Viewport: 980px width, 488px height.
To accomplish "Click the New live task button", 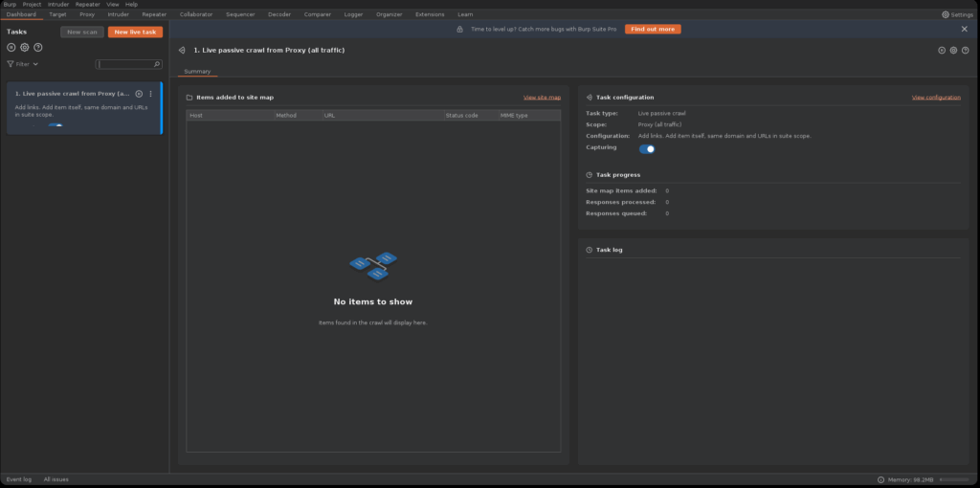I will [135, 32].
